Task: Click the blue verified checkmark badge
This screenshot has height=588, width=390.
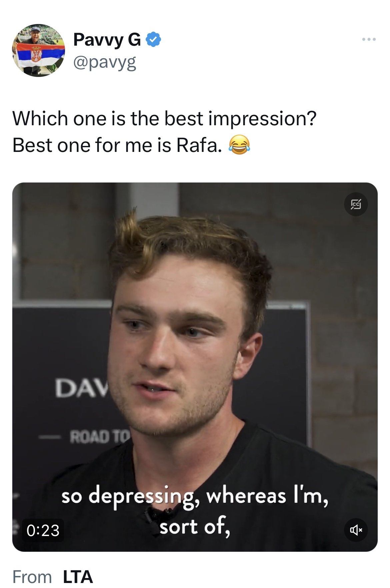Action: [x=154, y=39]
